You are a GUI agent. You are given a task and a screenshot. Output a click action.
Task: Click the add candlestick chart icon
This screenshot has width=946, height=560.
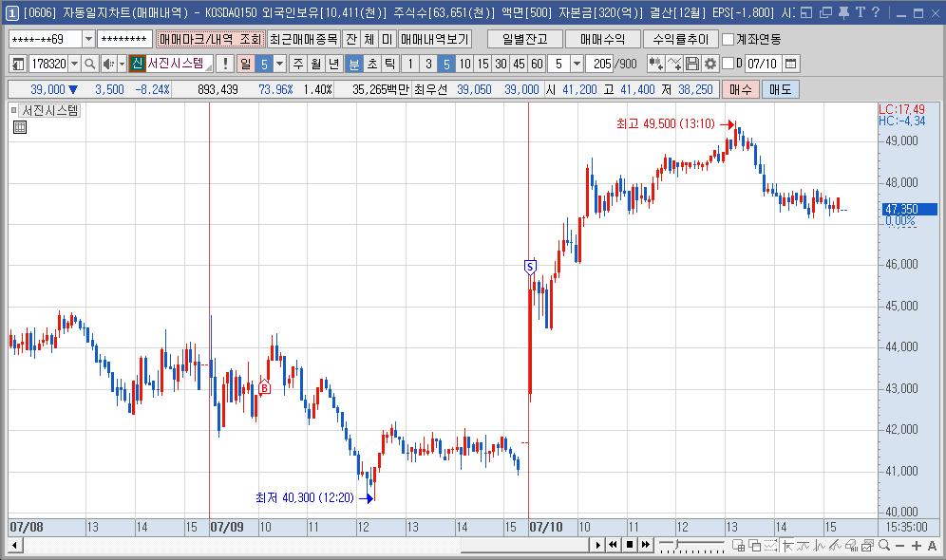tap(655, 64)
